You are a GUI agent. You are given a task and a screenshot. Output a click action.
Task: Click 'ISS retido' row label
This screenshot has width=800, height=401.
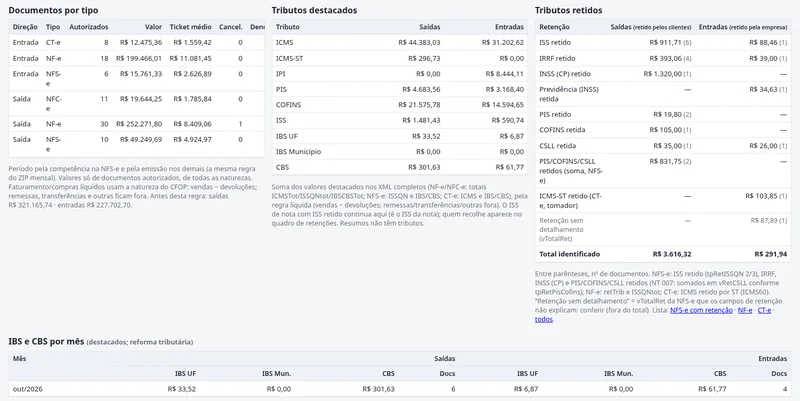pos(555,42)
